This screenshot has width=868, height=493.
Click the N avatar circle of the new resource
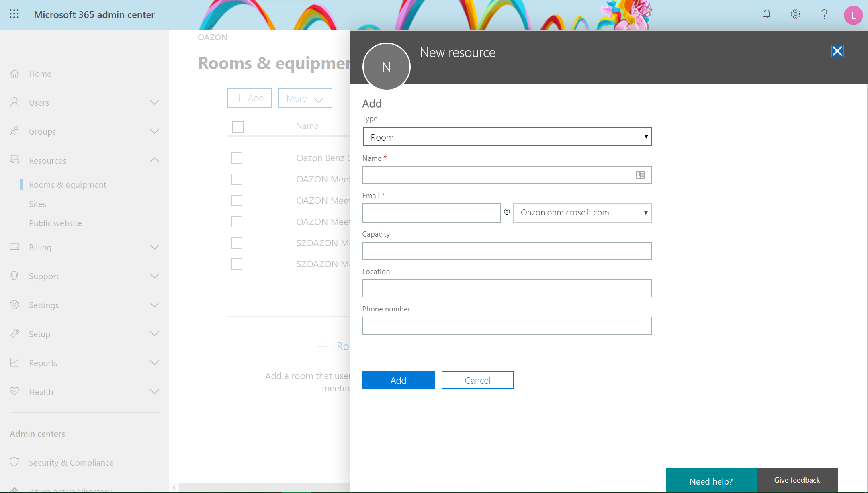pyautogui.click(x=386, y=67)
